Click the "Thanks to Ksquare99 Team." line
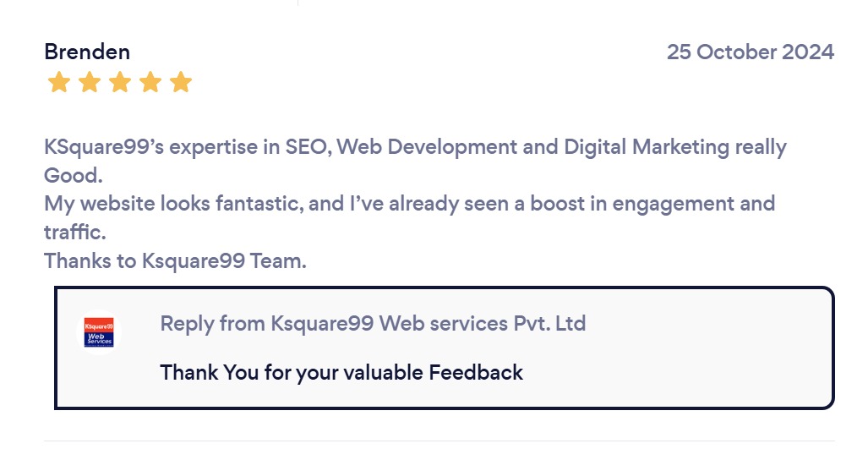Viewport: 868px width, 449px height. pos(175,260)
